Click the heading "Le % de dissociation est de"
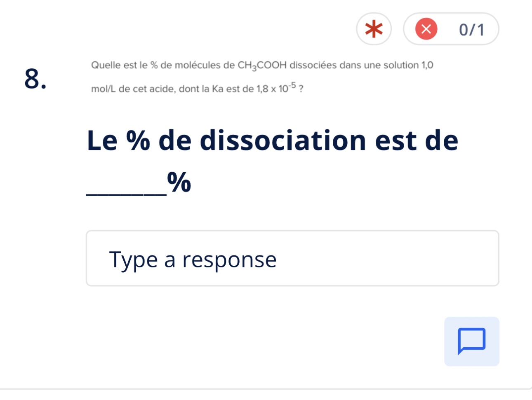 (x=272, y=140)
